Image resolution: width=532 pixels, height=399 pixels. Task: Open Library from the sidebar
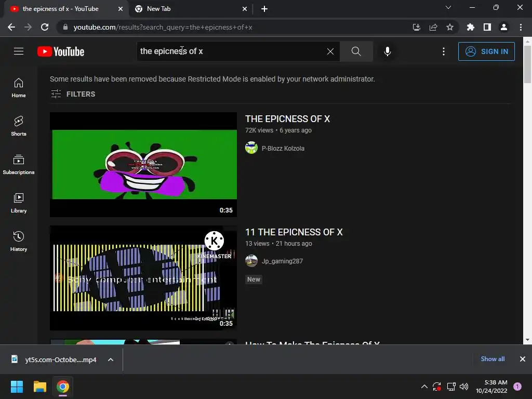(19, 203)
